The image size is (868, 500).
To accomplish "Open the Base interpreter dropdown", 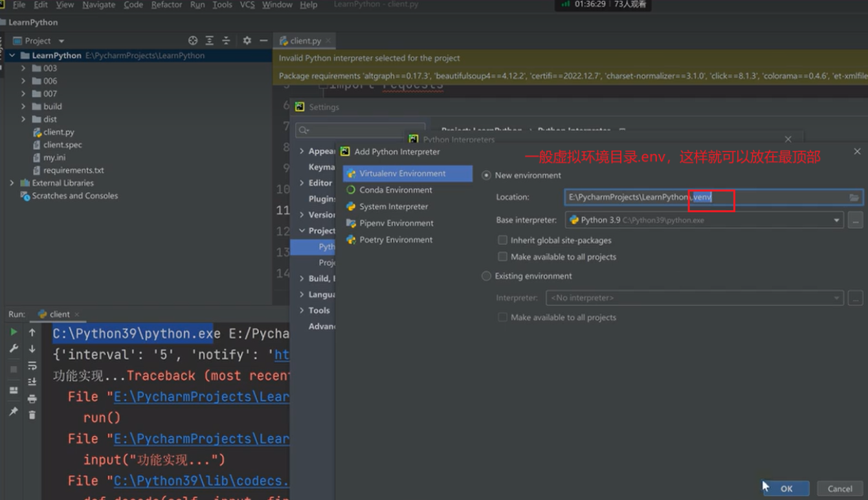I will click(x=836, y=221).
